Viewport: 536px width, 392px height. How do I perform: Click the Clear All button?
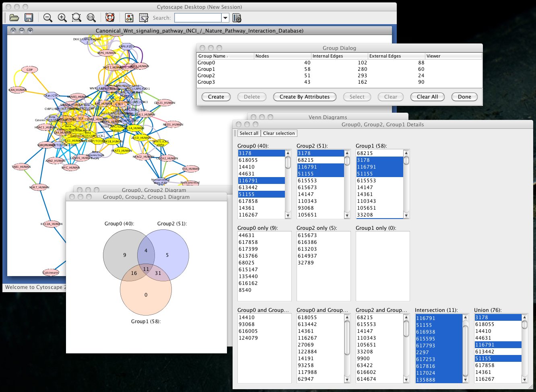427,97
